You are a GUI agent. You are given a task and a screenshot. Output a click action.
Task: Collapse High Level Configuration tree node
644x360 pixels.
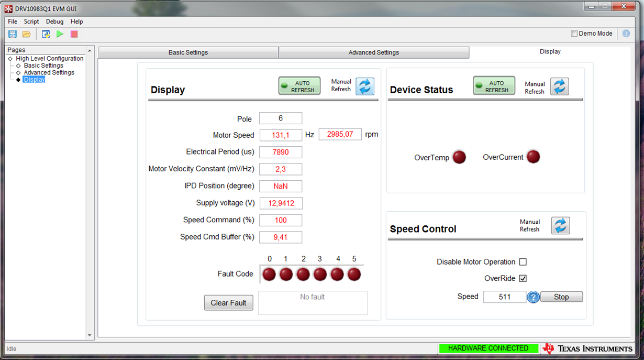point(10,59)
